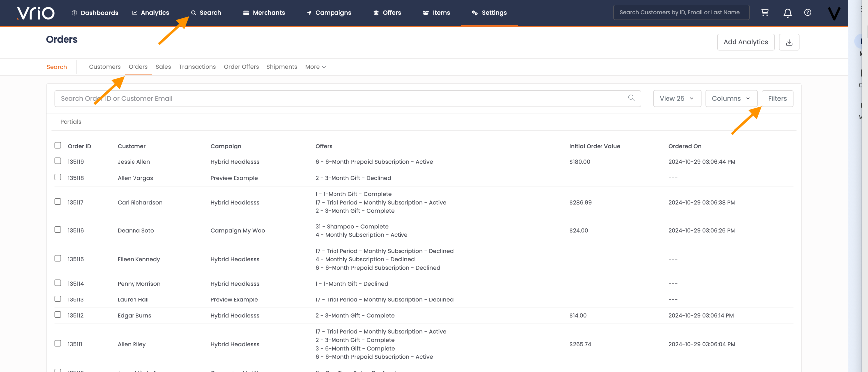Image resolution: width=868 pixels, height=372 pixels.
Task: Click customer name Jessie Allen
Action: (134, 162)
